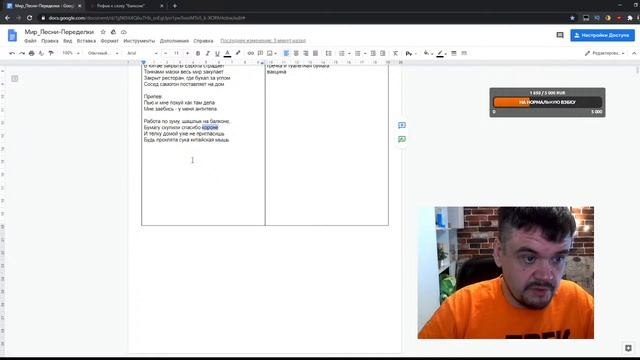Open the Arial font family dropdown
The height and width of the screenshot is (360, 640).
142,53
